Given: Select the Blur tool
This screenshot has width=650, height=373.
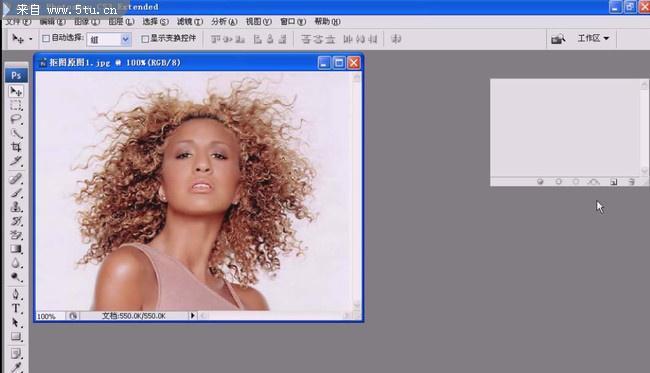Looking at the screenshot, I should point(16,263).
